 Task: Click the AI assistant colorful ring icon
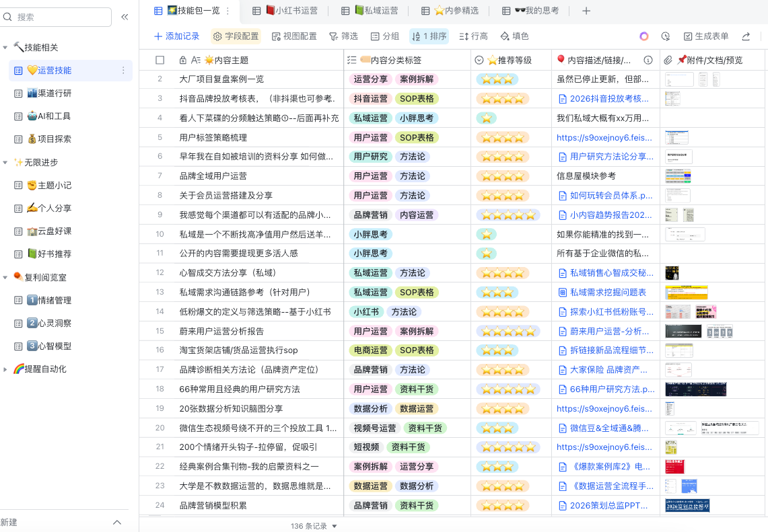(644, 36)
